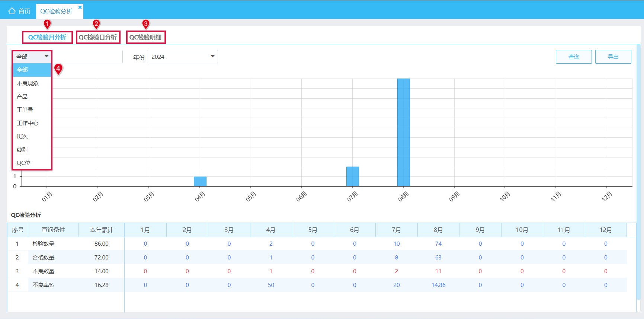The width and height of the screenshot is (644, 319).
Task: Open 4月 不良率% value 50
Action: pyautogui.click(x=271, y=285)
